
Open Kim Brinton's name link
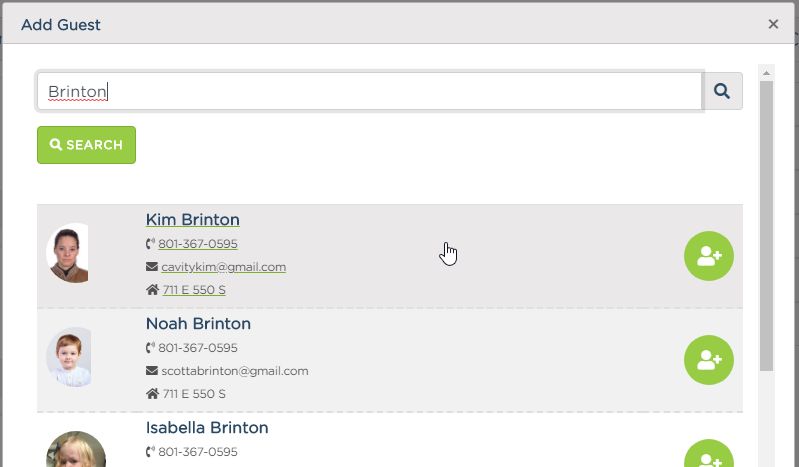coord(193,220)
